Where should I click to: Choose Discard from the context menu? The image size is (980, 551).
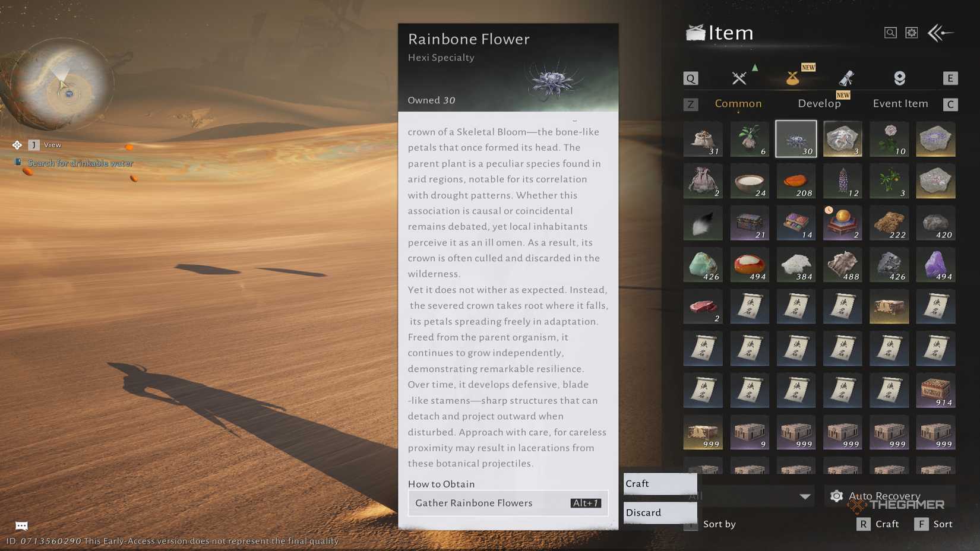[x=660, y=512]
